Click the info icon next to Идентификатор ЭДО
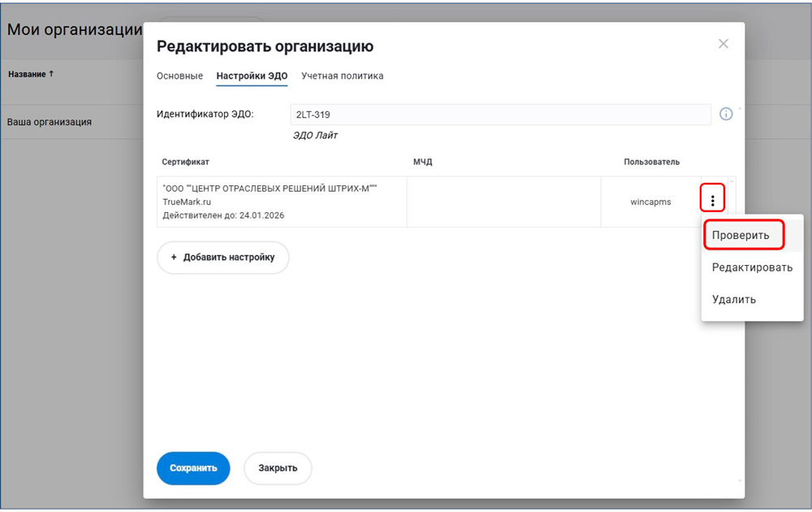This screenshot has height=512, width=812. tap(726, 115)
